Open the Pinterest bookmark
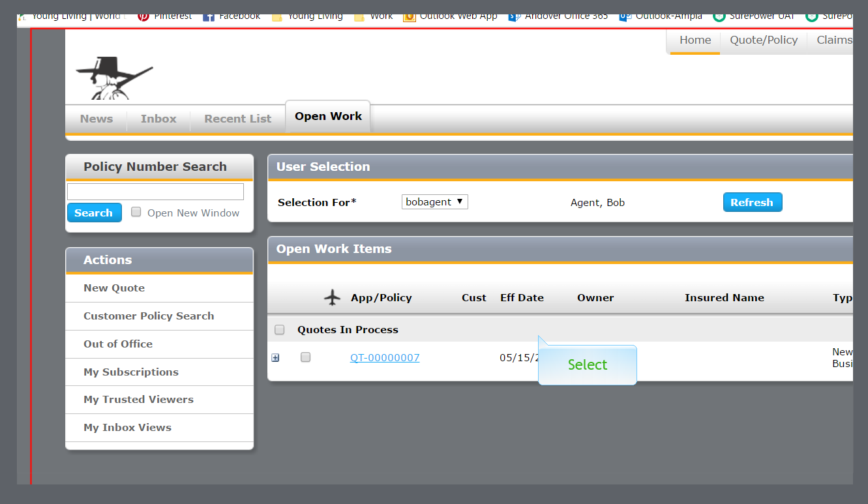 (165, 16)
